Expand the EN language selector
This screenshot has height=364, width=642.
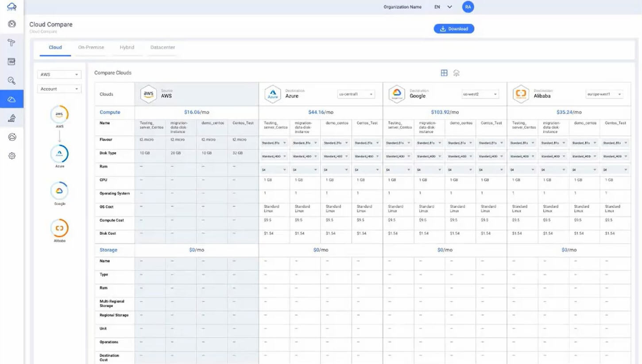443,7
